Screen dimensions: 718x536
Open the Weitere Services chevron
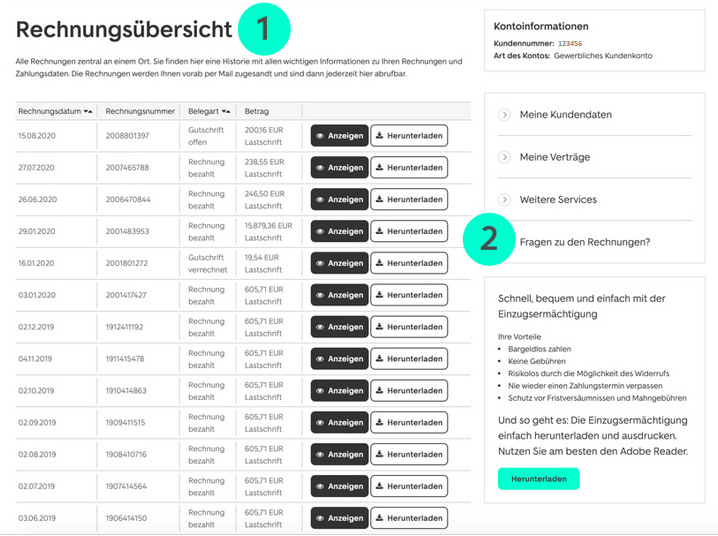point(504,199)
